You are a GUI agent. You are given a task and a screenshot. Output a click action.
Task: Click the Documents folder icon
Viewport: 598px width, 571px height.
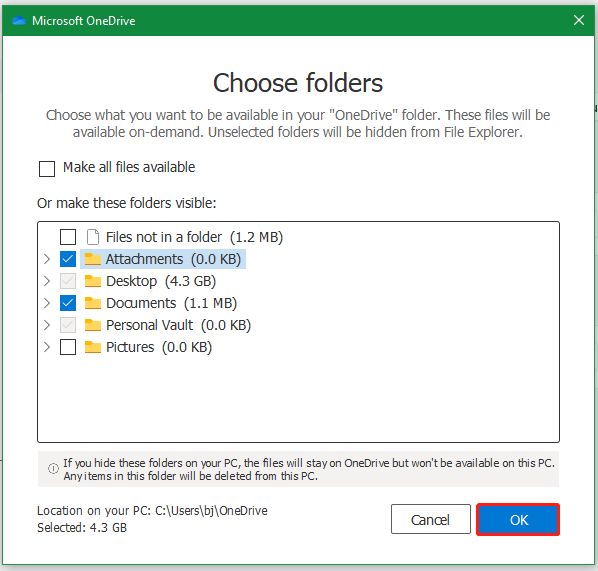pyautogui.click(x=93, y=303)
